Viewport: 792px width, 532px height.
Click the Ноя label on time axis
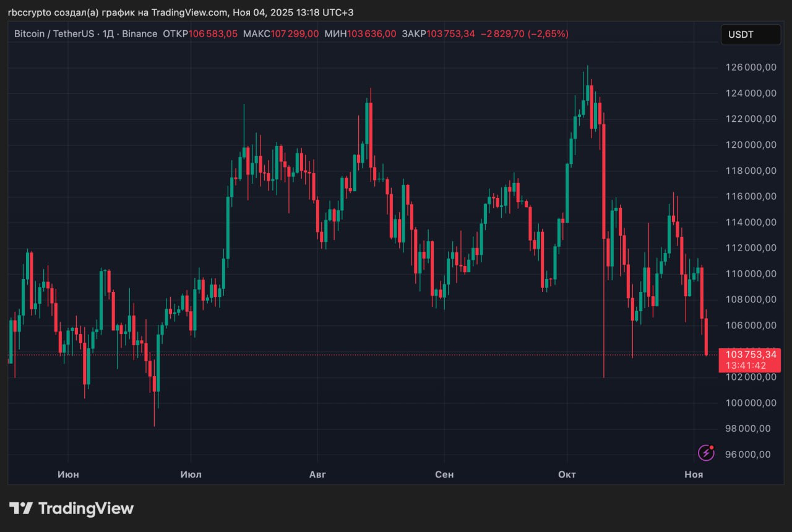tap(694, 474)
